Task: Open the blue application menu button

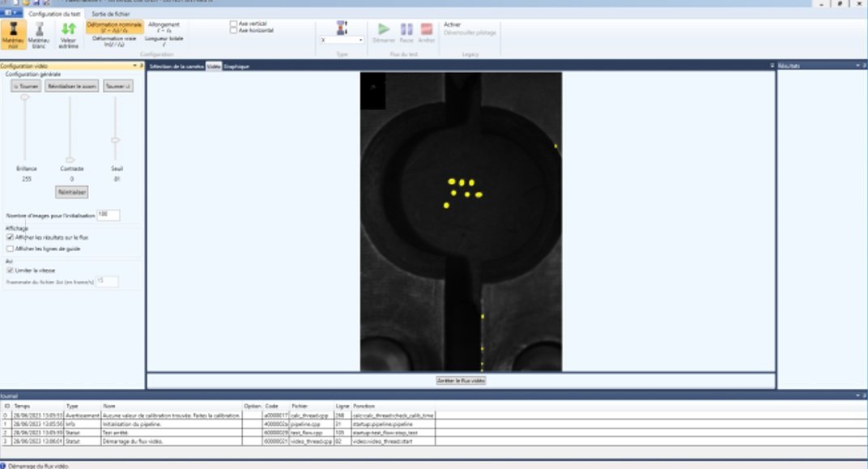Action: point(11,13)
